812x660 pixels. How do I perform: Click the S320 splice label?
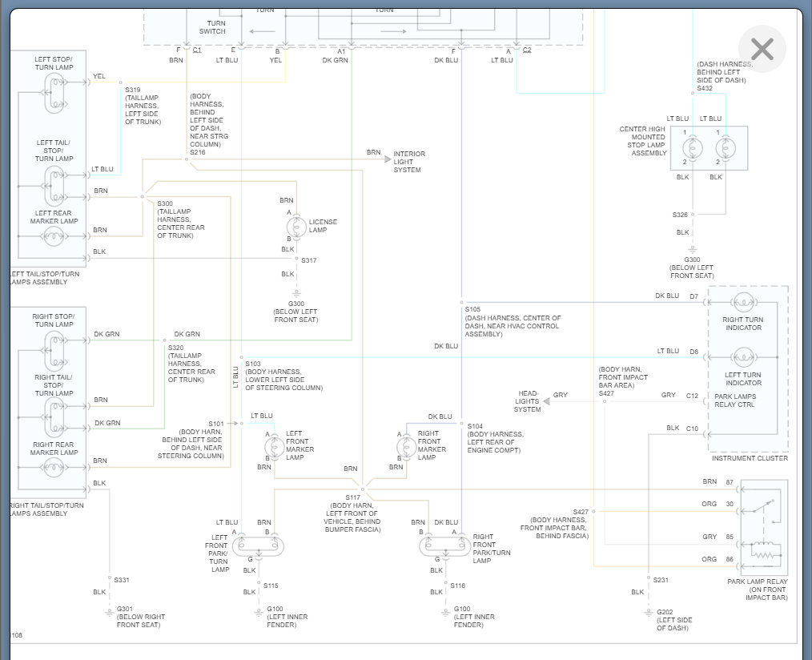click(175, 348)
